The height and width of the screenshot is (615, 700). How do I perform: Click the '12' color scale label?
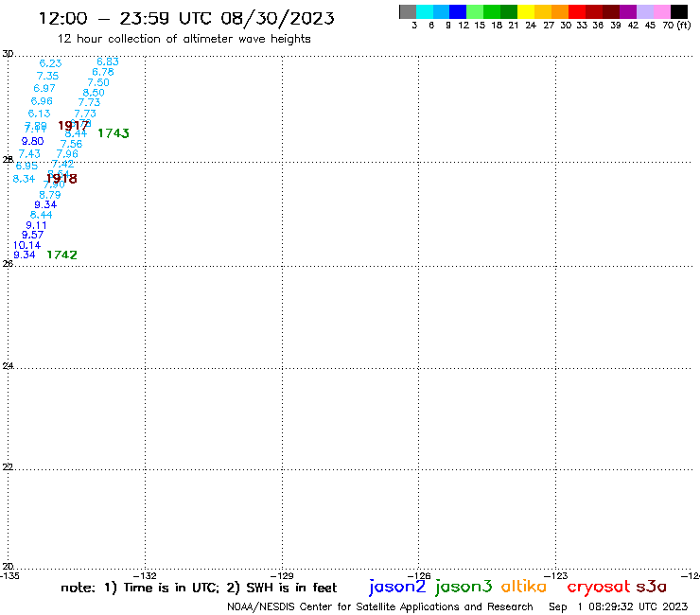464,26
